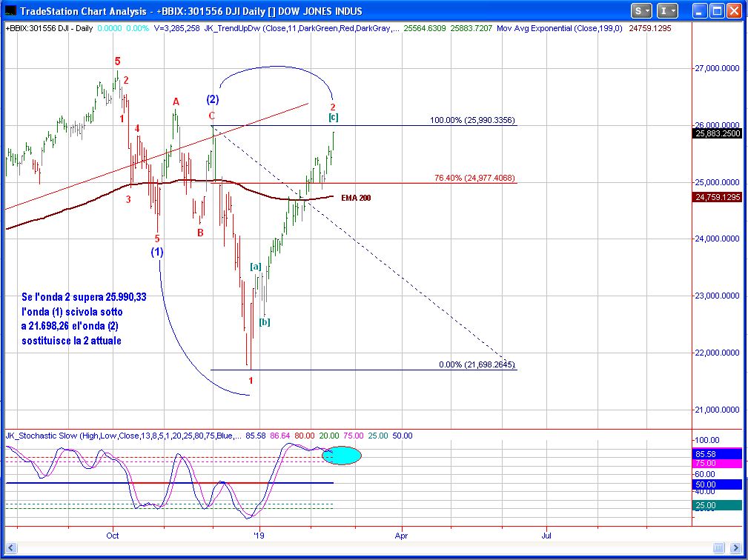Click the 21,000.0000 price axis label

point(717,410)
